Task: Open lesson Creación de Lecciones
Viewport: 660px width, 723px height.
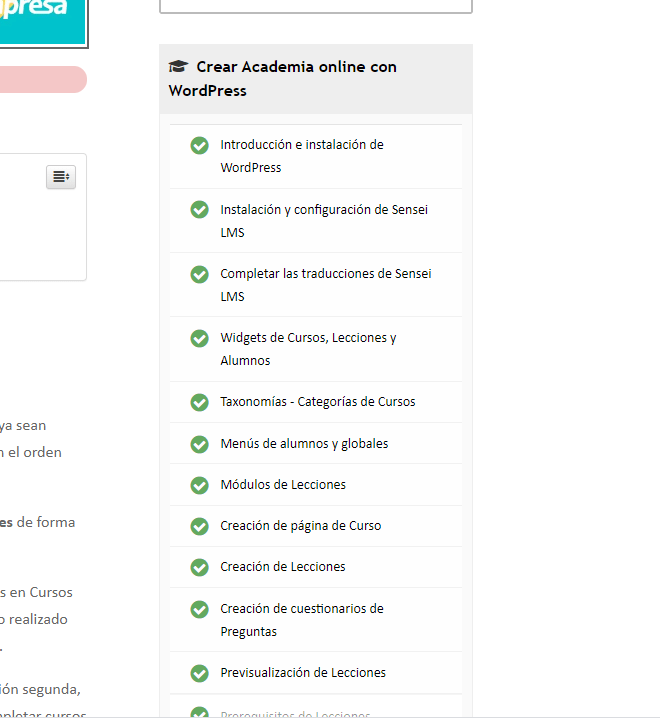Action: click(x=283, y=567)
